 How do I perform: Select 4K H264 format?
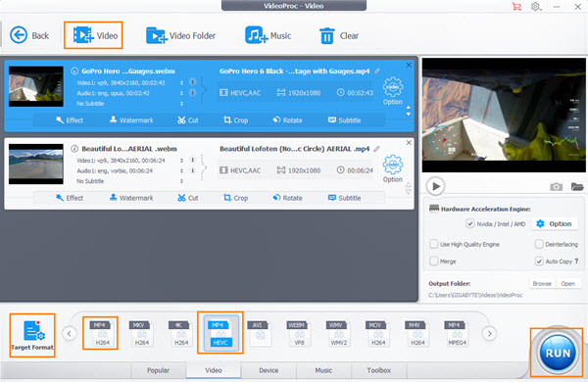pyautogui.click(x=180, y=333)
